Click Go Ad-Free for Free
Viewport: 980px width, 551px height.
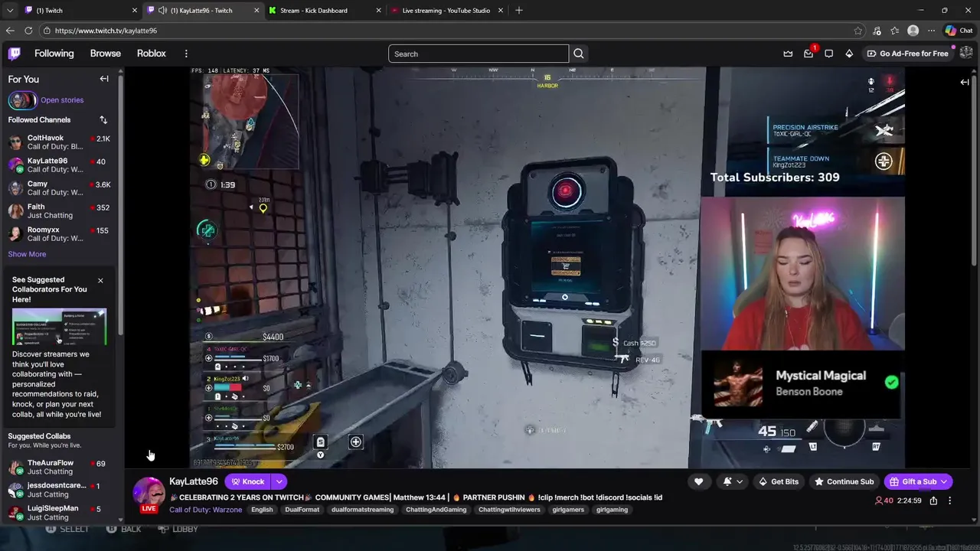click(x=907, y=54)
